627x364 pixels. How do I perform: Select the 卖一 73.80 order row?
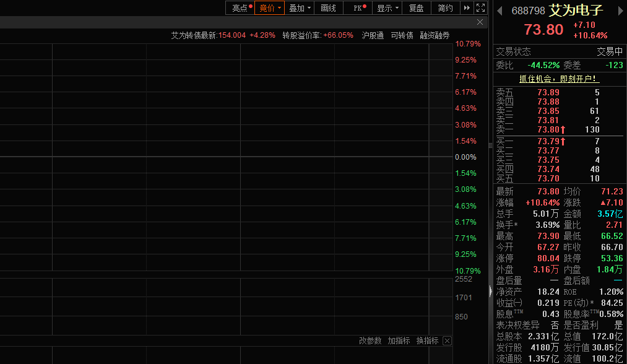point(560,129)
